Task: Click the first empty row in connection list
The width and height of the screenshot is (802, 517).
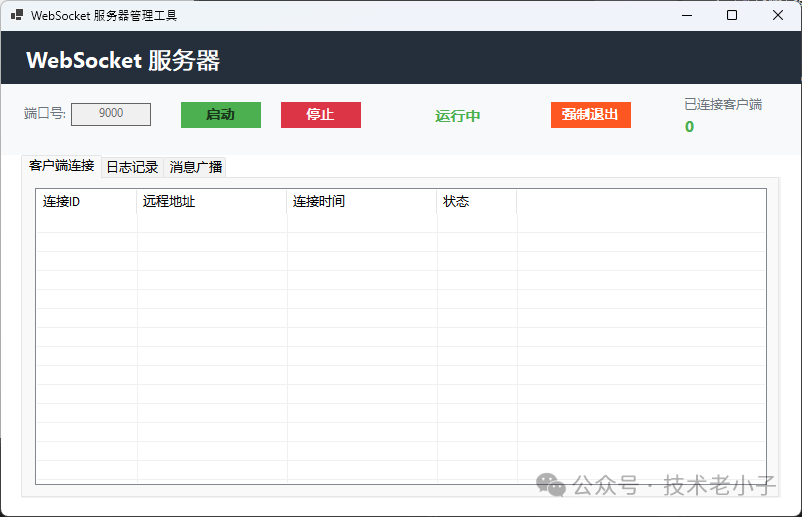Action: [400, 223]
